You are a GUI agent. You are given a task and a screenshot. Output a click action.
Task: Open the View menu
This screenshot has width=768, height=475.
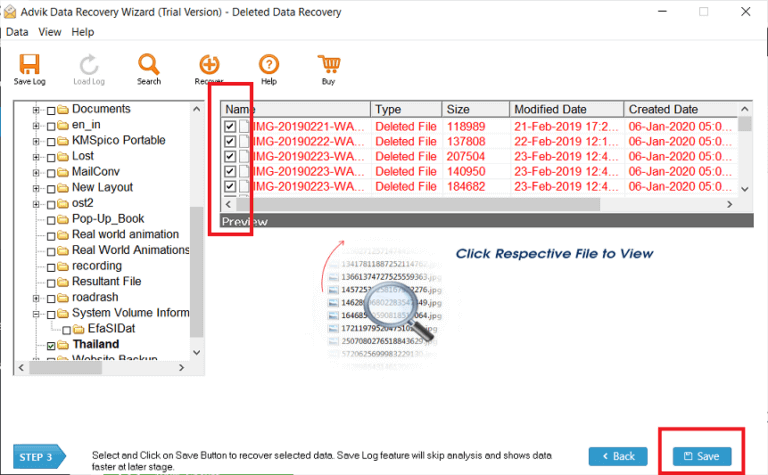(50, 32)
